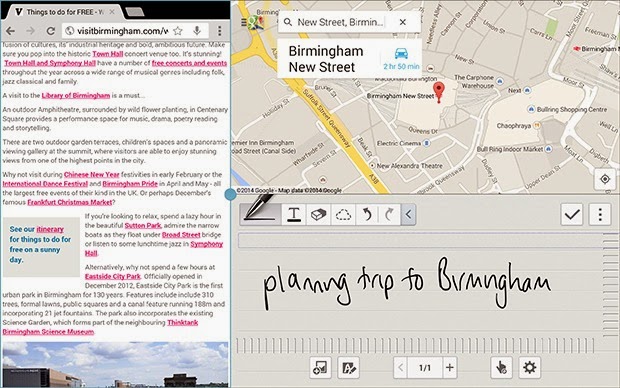Tap car directions 2 hr 50 min
The width and height of the screenshot is (620, 388).
click(x=401, y=59)
